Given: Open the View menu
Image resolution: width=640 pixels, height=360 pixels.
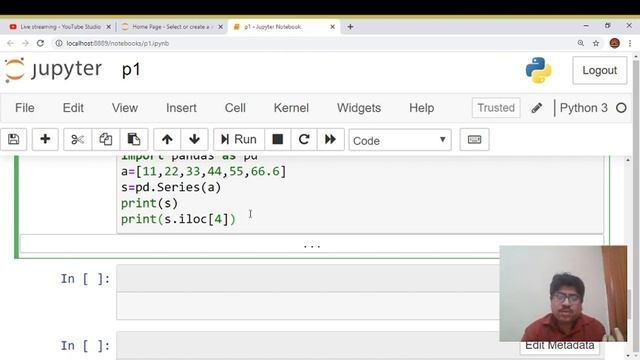Looking at the screenshot, I should point(124,108).
